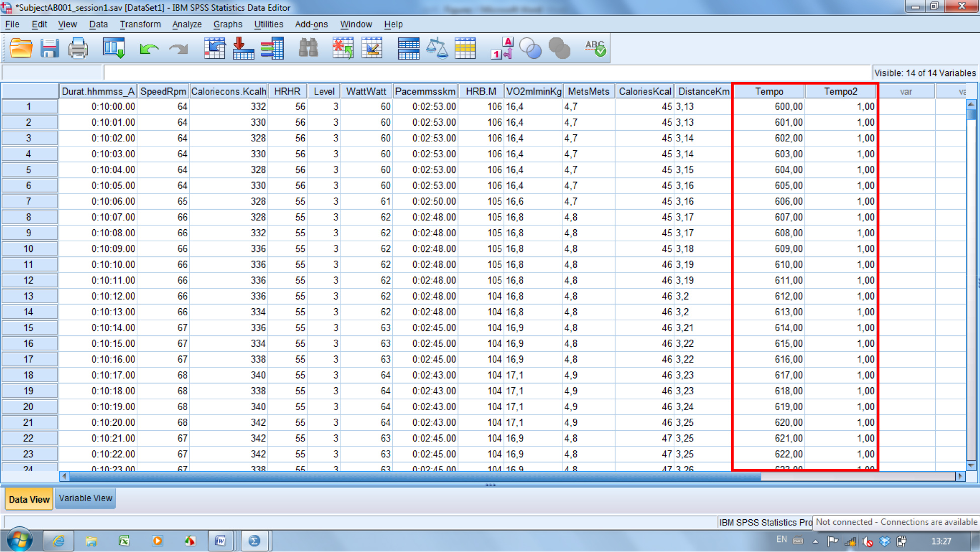Click the green Undo arrow

tap(149, 48)
